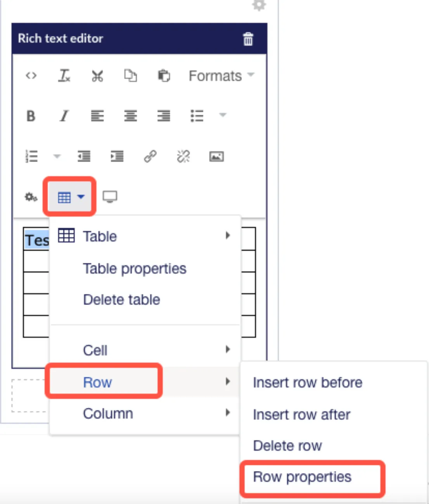Toggle center text alignment

coord(131,116)
